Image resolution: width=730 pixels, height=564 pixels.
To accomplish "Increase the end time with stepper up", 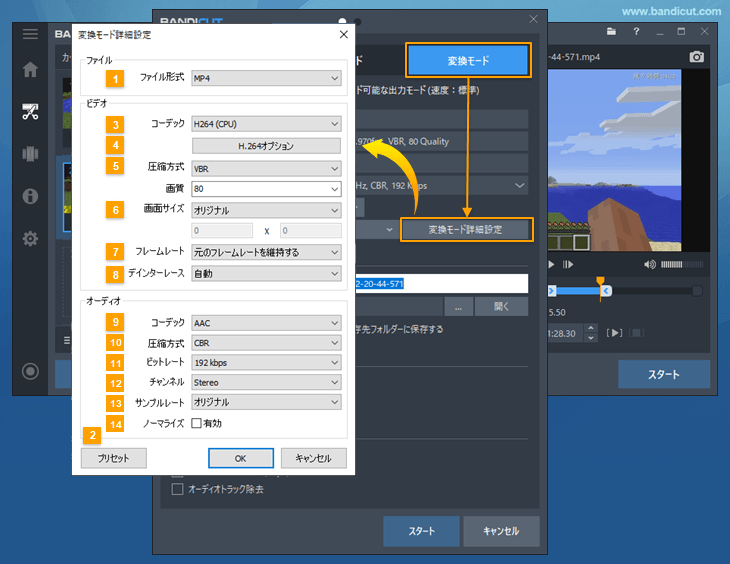I will pyautogui.click(x=591, y=328).
